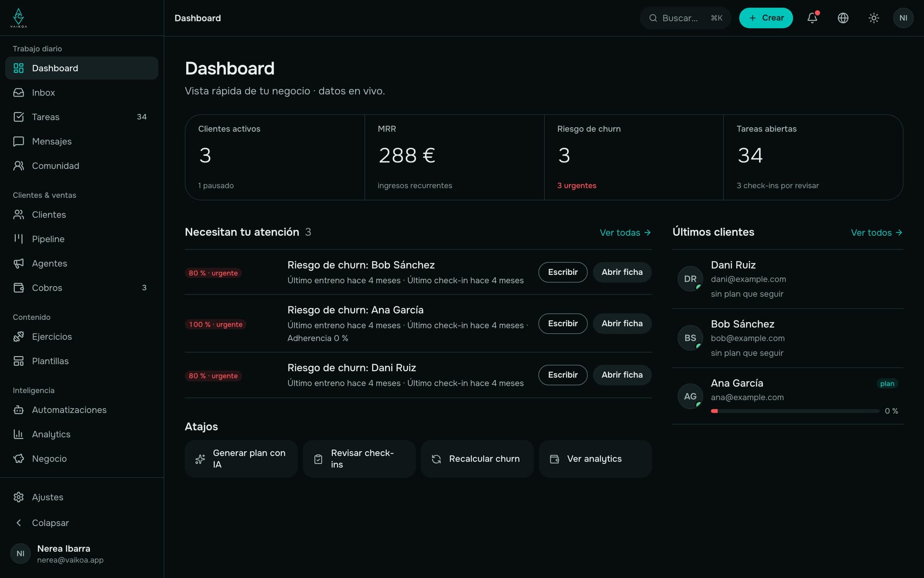Click the Negocio piggy bank icon
This screenshot has height=578, width=924.
(x=18, y=459)
